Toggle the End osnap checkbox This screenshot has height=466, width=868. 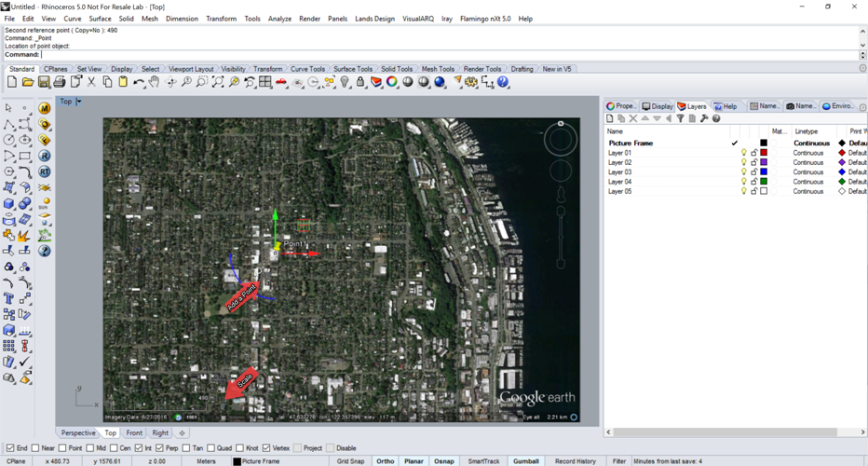10,448
